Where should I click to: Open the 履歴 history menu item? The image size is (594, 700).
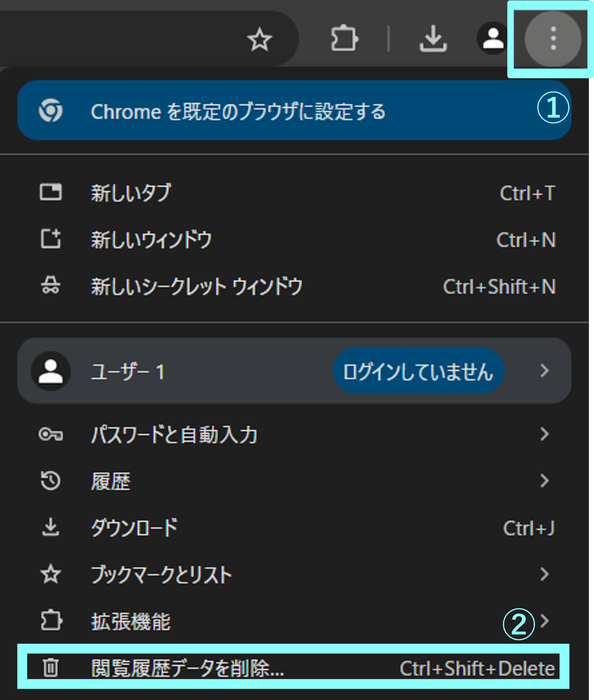[x=294, y=481]
